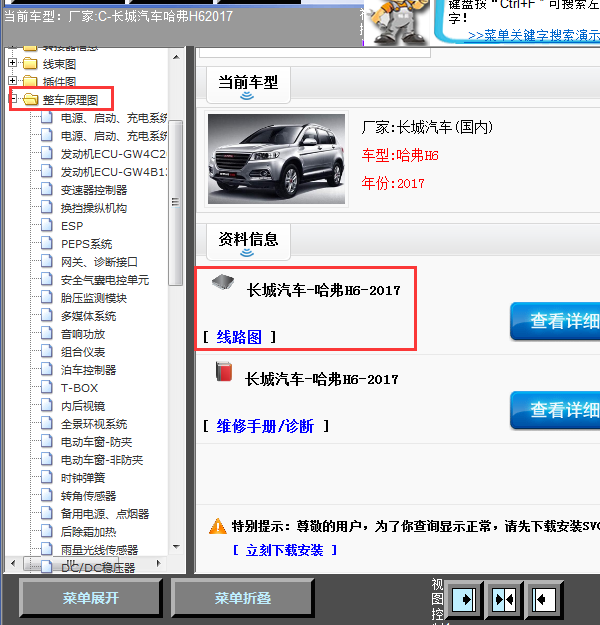Click the document icon beside 时钟弹簧
The width and height of the screenshot is (600, 625).
[47, 477]
